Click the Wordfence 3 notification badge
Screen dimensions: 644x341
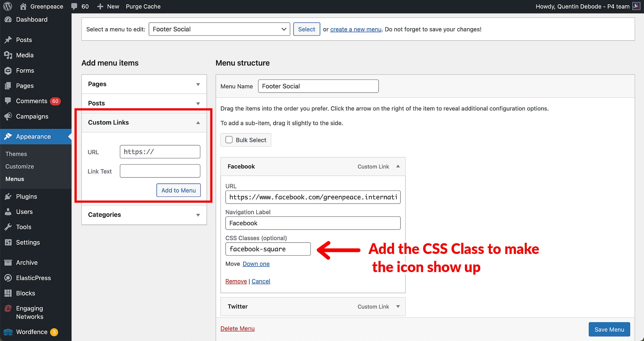click(x=54, y=332)
